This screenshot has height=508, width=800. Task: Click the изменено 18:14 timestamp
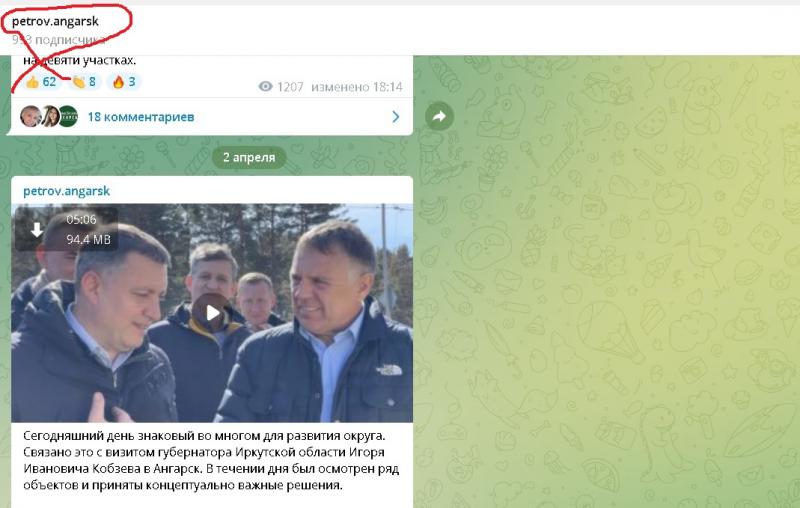click(x=357, y=87)
